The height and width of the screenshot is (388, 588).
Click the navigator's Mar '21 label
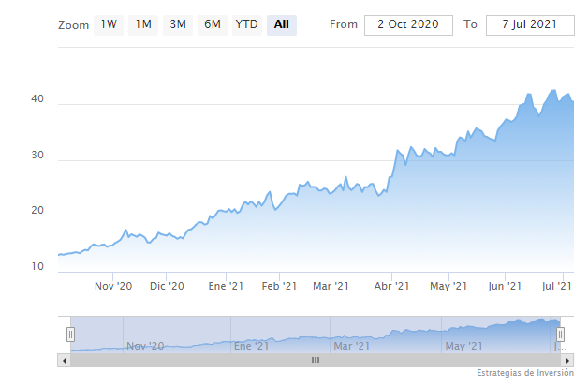[x=352, y=346]
